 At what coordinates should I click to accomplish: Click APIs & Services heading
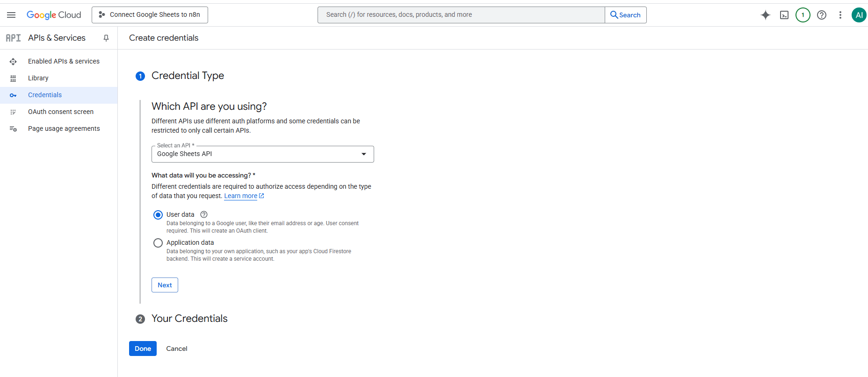(x=57, y=38)
